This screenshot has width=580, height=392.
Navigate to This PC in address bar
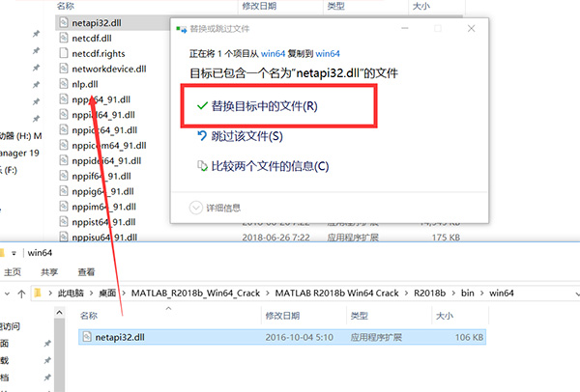[x=71, y=294]
